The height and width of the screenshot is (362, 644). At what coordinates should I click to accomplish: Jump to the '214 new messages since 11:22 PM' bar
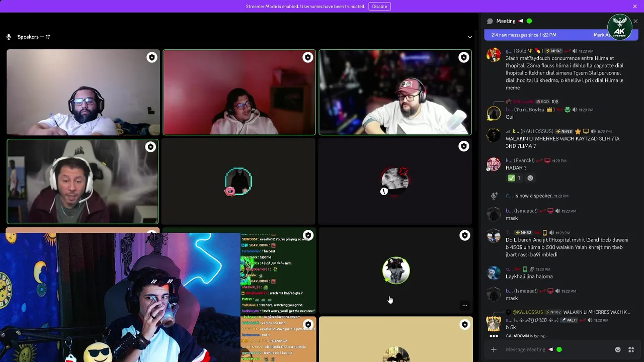[x=524, y=35]
